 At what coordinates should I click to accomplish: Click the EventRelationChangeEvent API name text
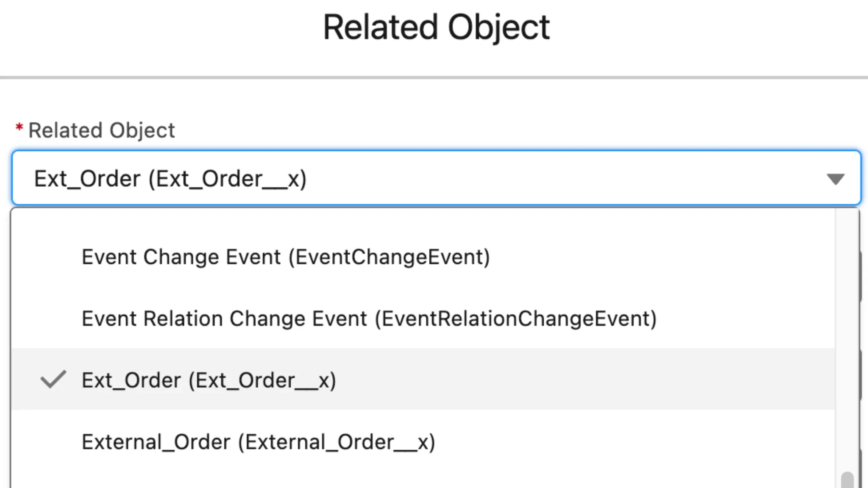tap(516, 319)
